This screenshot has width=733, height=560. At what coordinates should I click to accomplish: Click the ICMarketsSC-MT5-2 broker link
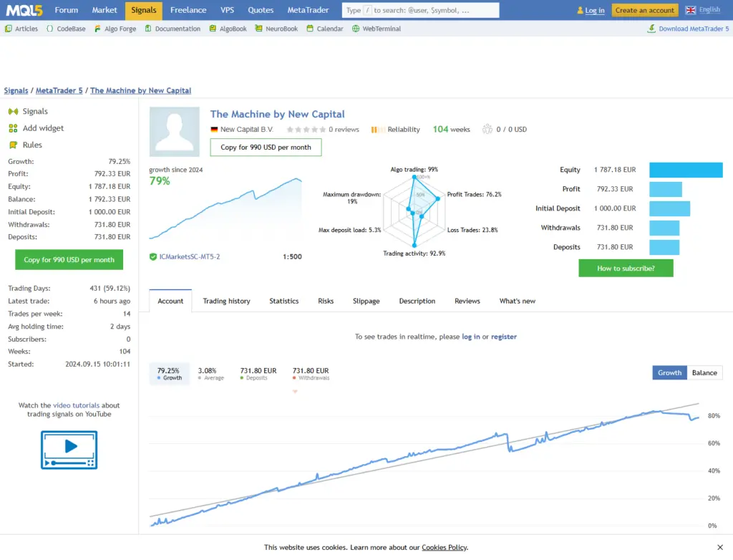coord(189,256)
